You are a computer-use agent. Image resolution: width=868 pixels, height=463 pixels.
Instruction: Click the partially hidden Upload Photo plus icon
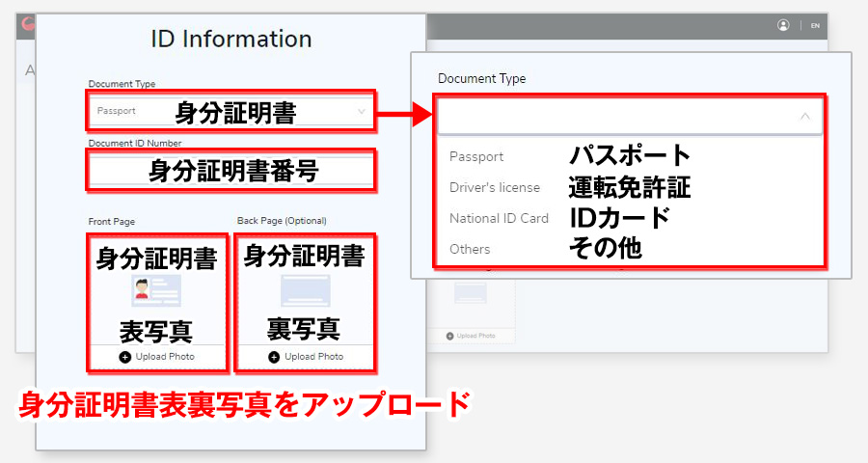450,336
